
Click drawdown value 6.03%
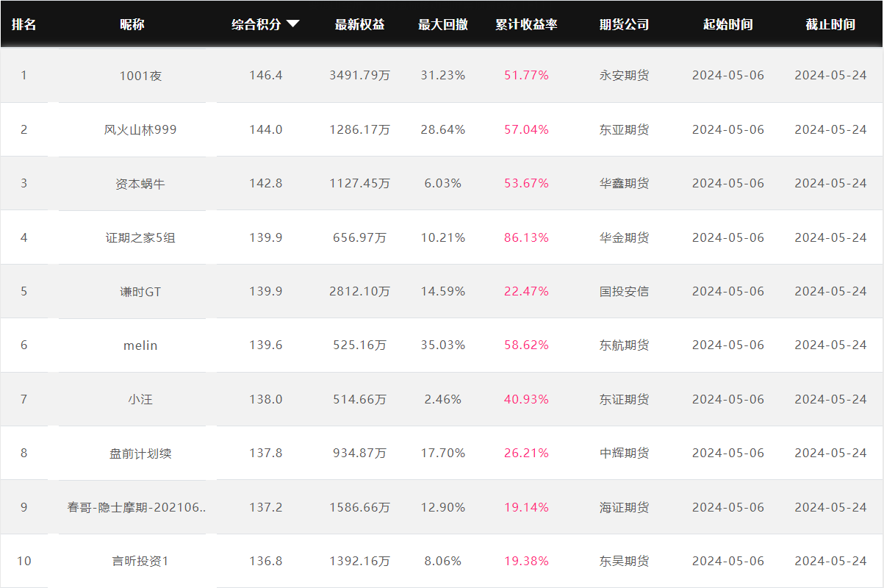coord(443,183)
